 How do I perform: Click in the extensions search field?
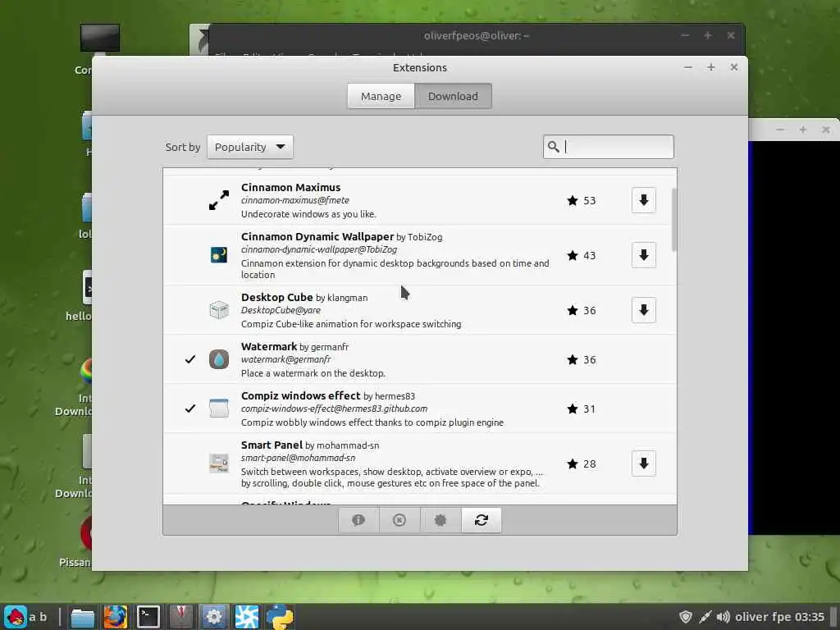pos(608,147)
